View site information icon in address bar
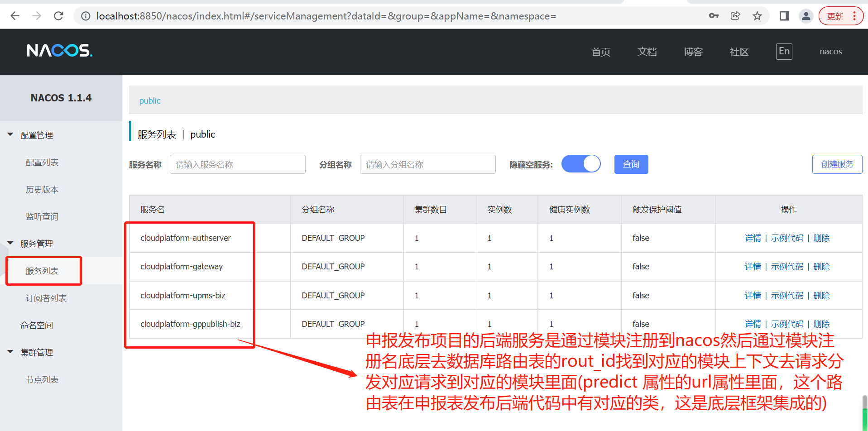 [x=86, y=16]
